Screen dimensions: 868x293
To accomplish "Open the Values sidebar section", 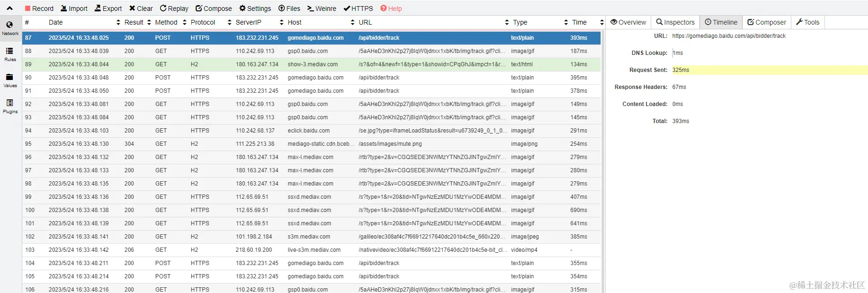I will [10, 80].
